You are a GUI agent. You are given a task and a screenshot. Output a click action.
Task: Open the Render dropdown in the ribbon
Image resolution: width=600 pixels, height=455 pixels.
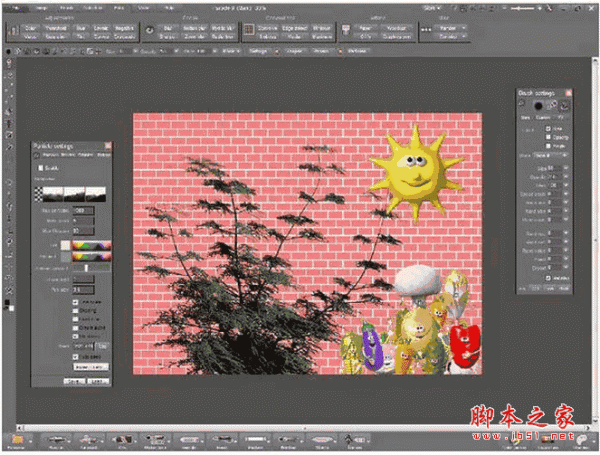pyautogui.click(x=452, y=28)
